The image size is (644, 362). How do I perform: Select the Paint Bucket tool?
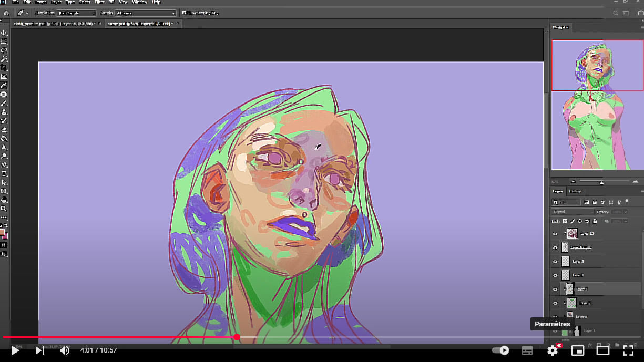click(x=4, y=139)
